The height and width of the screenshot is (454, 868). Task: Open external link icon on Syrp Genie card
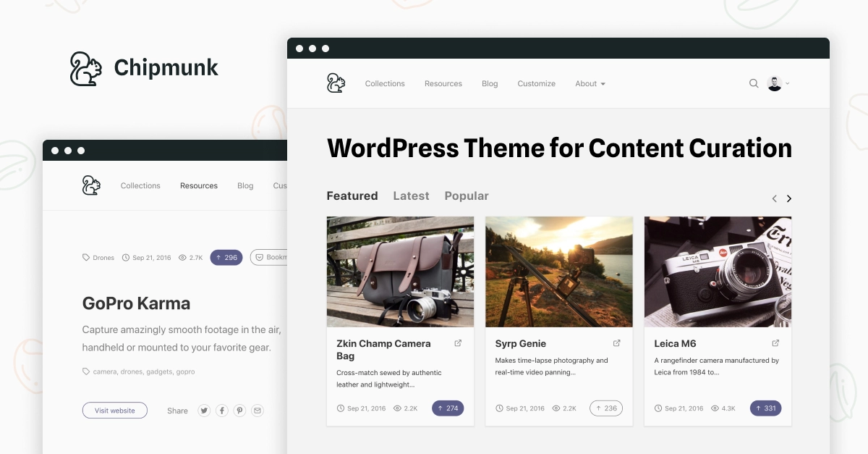[617, 343]
